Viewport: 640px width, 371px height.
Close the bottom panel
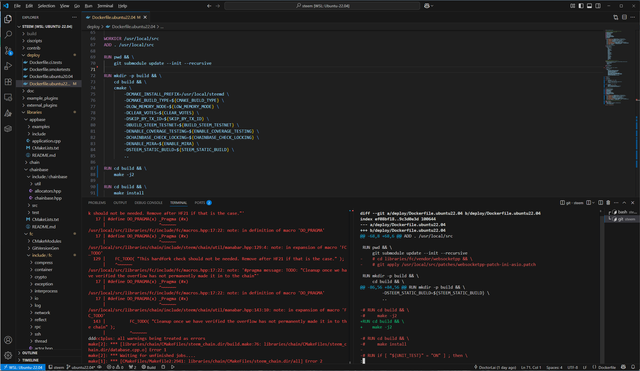point(633,202)
